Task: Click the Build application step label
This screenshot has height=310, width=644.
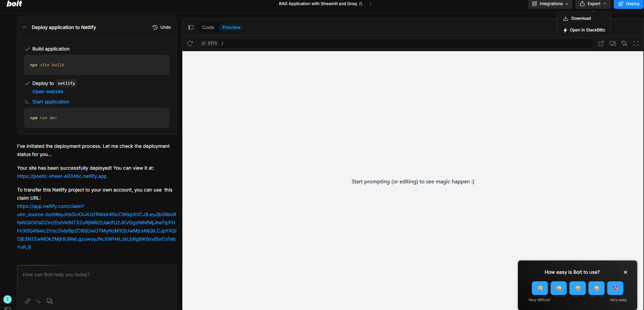Action: [x=51, y=49]
